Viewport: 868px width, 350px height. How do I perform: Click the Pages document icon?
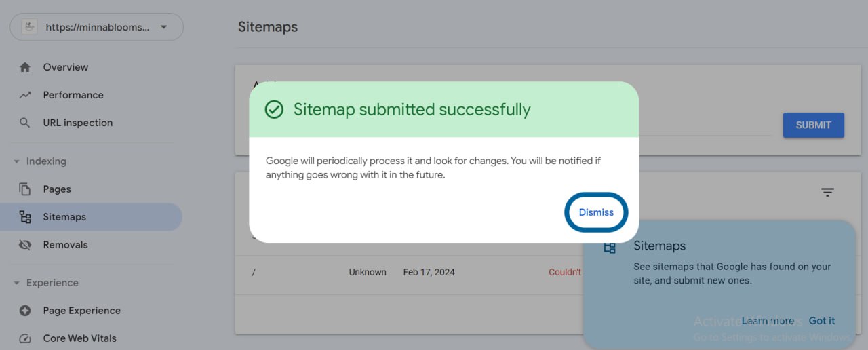(x=25, y=189)
